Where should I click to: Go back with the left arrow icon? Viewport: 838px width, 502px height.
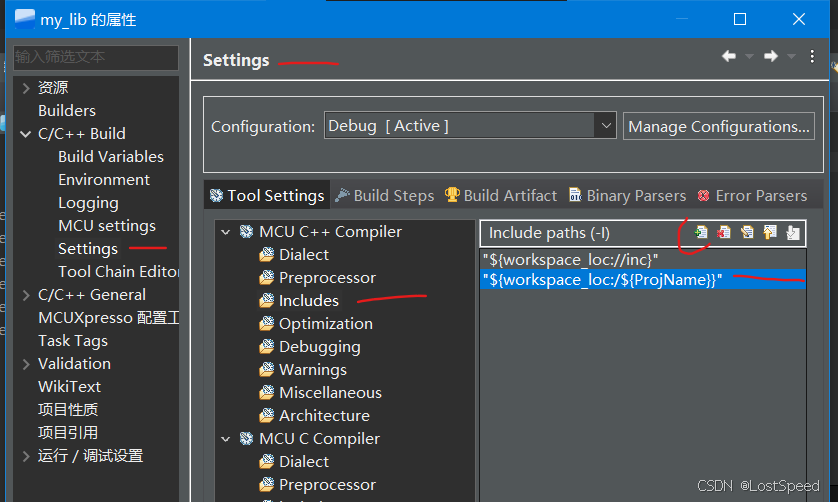[x=729, y=56]
